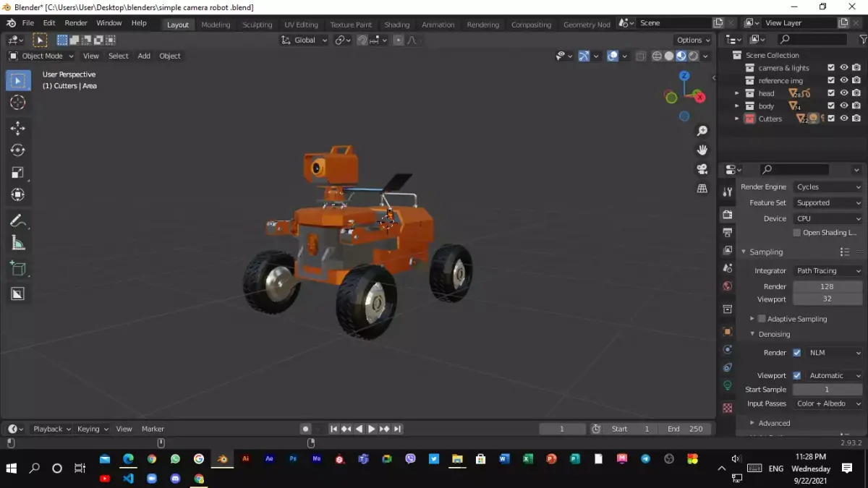Toggle auto keying record button

pyautogui.click(x=306, y=429)
